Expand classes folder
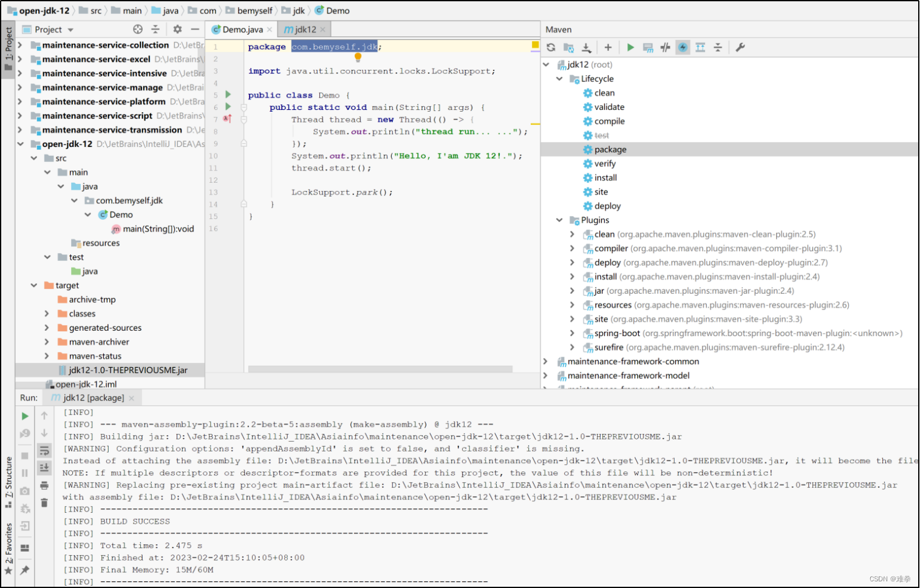The height and width of the screenshot is (588, 920). [x=47, y=314]
